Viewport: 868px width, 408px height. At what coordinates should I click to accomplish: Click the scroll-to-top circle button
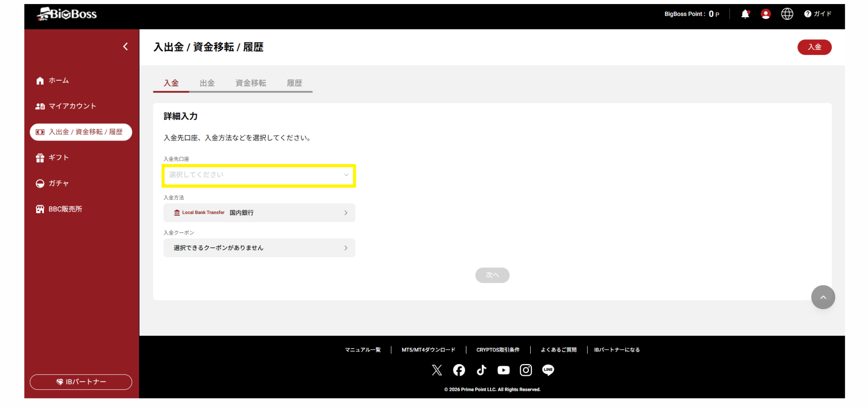click(823, 297)
